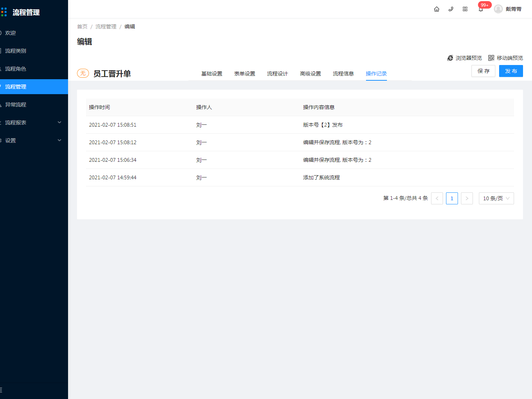Collapse the sidebar via the bottom menu icon
Image resolution: width=532 pixels, height=399 pixels.
tap(1, 390)
